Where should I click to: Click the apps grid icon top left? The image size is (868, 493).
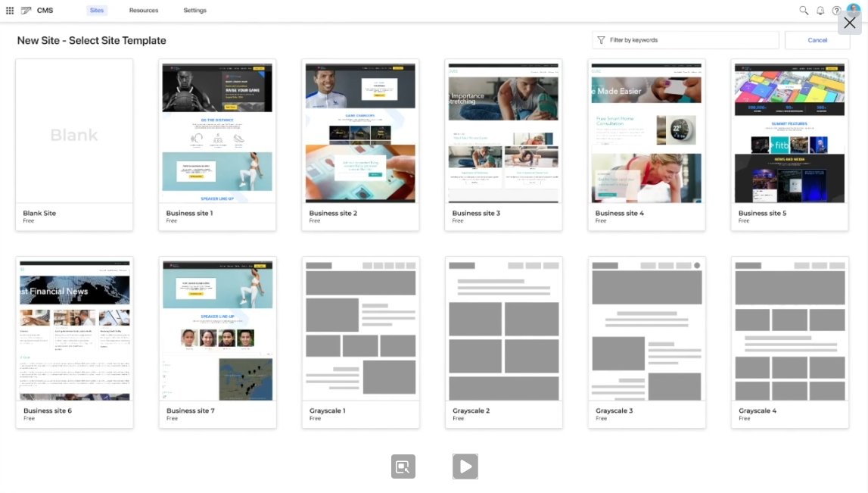[x=10, y=10]
